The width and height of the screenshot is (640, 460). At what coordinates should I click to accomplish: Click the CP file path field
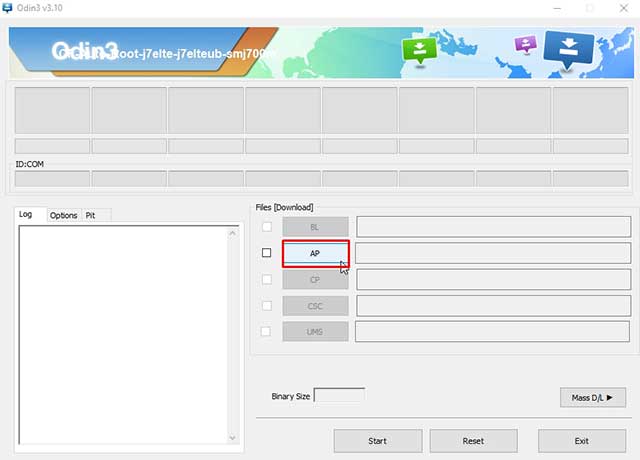tap(493, 280)
